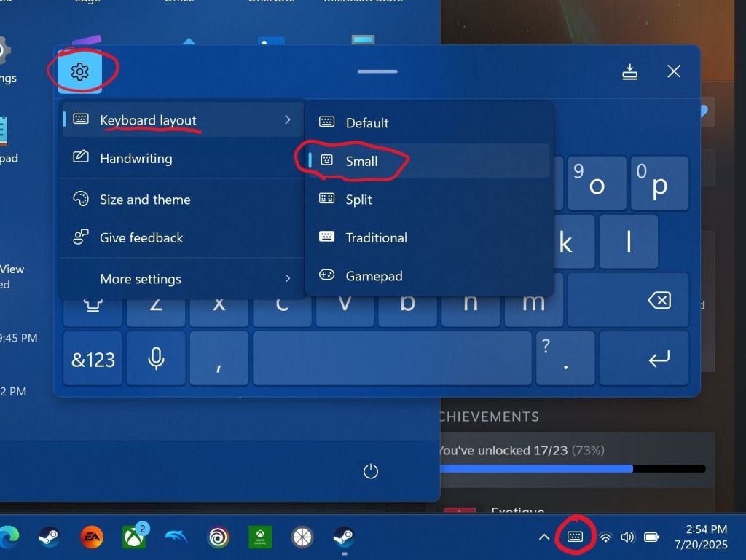This screenshot has height=560, width=746.
Task: Open Dolphin emulator from taskbar
Action: (176, 537)
